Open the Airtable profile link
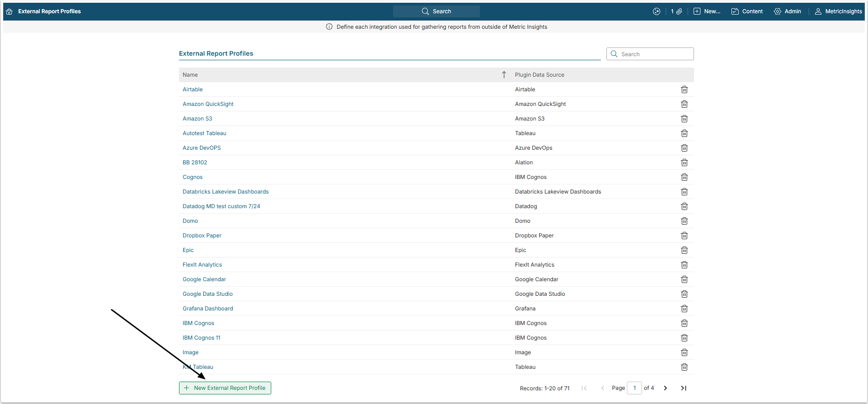This screenshot has height=404, width=868. pyautogui.click(x=193, y=89)
